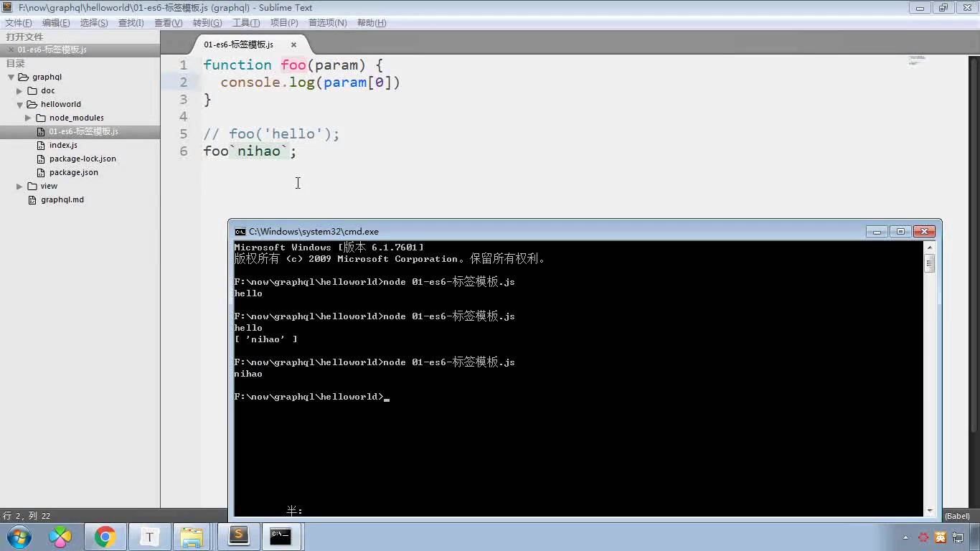Click the 英 input method tray icon
Viewport: 980px width, 551px height.
[x=940, y=537]
